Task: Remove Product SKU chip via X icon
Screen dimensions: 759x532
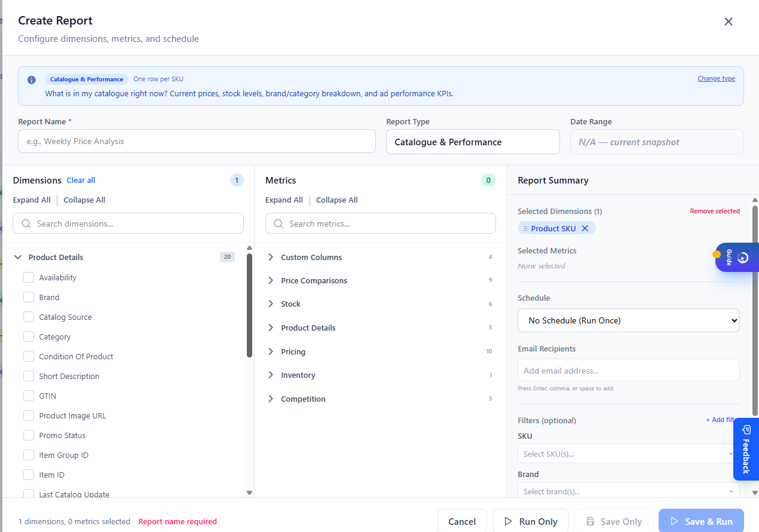Action: [x=585, y=228]
